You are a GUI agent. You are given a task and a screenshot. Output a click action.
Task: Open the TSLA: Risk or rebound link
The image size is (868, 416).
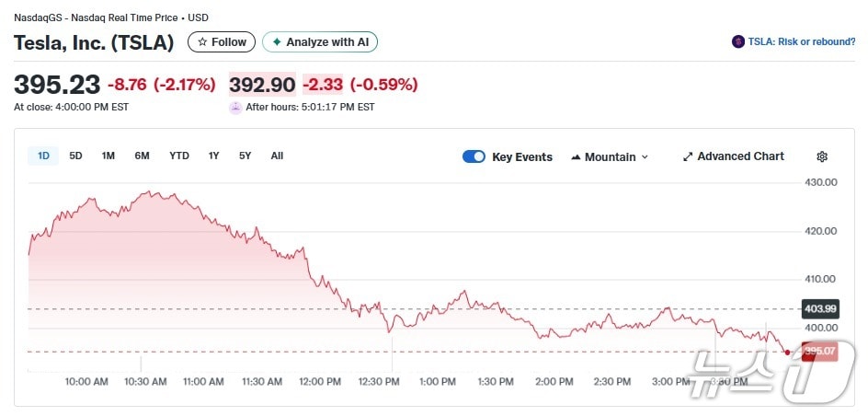[800, 42]
